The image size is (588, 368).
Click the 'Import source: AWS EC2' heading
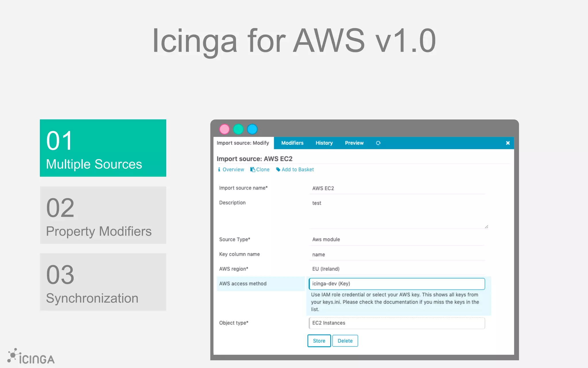tap(254, 159)
